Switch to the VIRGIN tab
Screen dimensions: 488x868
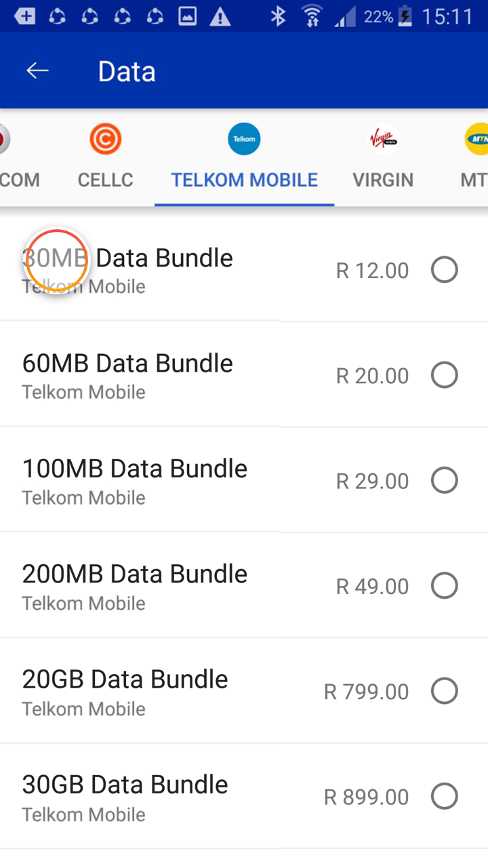(x=383, y=180)
